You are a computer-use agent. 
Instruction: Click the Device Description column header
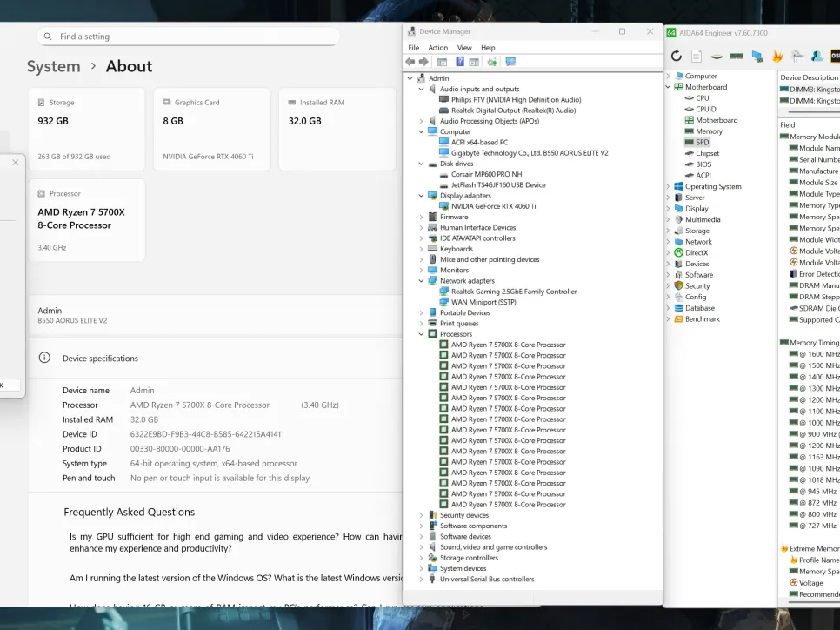click(x=809, y=77)
